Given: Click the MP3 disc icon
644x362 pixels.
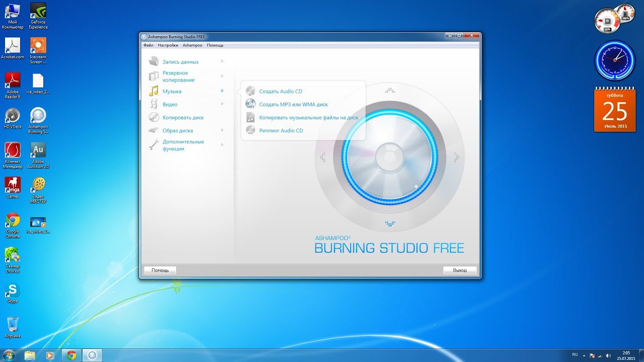Looking at the screenshot, I should [x=251, y=104].
